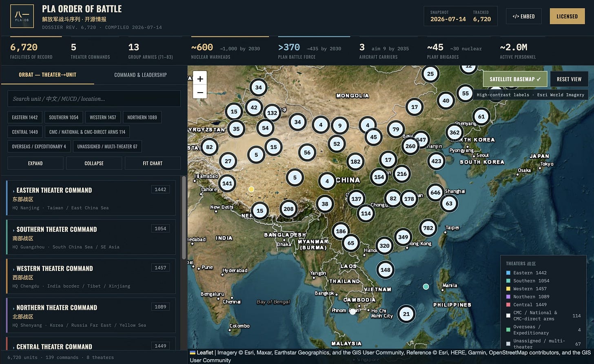
Task: Zoom out on the map
Action: pyautogui.click(x=200, y=92)
